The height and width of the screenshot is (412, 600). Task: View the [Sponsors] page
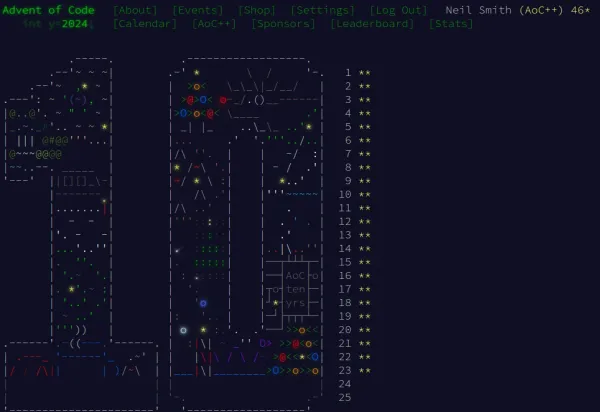point(283,24)
